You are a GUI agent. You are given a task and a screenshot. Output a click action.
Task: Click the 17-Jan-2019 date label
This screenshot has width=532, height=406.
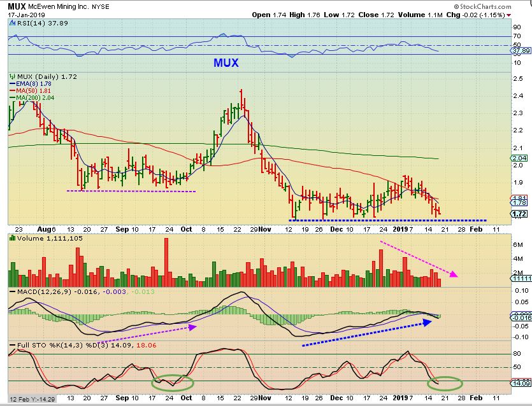click(27, 15)
